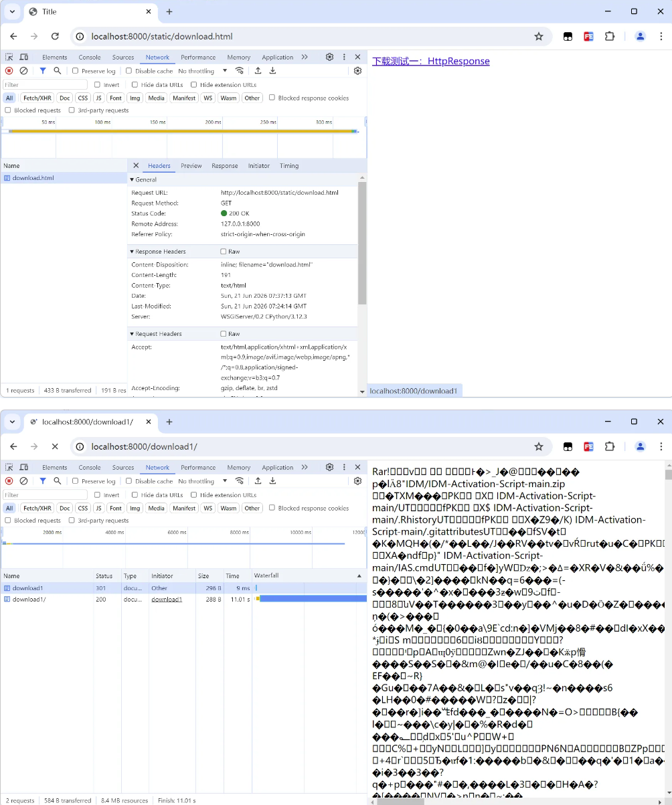
Task: Filter requests by Img in download.html window
Action: pos(135,98)
